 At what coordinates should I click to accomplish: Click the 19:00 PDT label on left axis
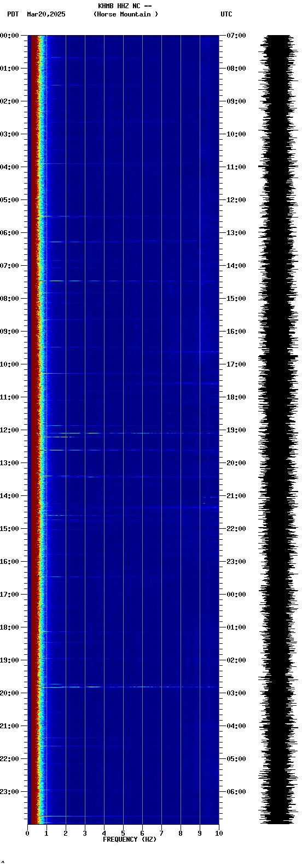pos(10,660)
